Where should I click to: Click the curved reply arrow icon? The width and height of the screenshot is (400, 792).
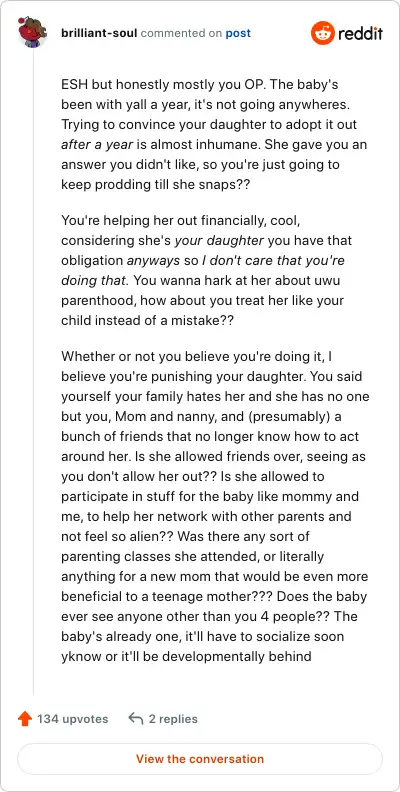[136, 718]
